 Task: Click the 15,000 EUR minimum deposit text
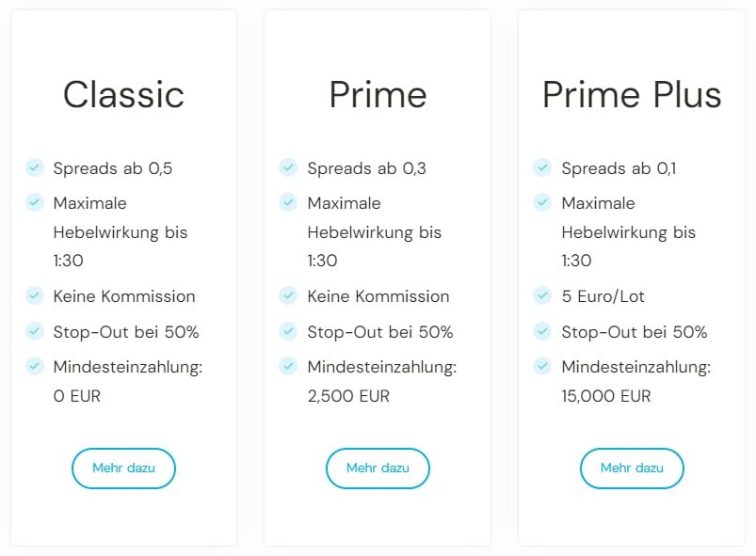pos(605,396)
